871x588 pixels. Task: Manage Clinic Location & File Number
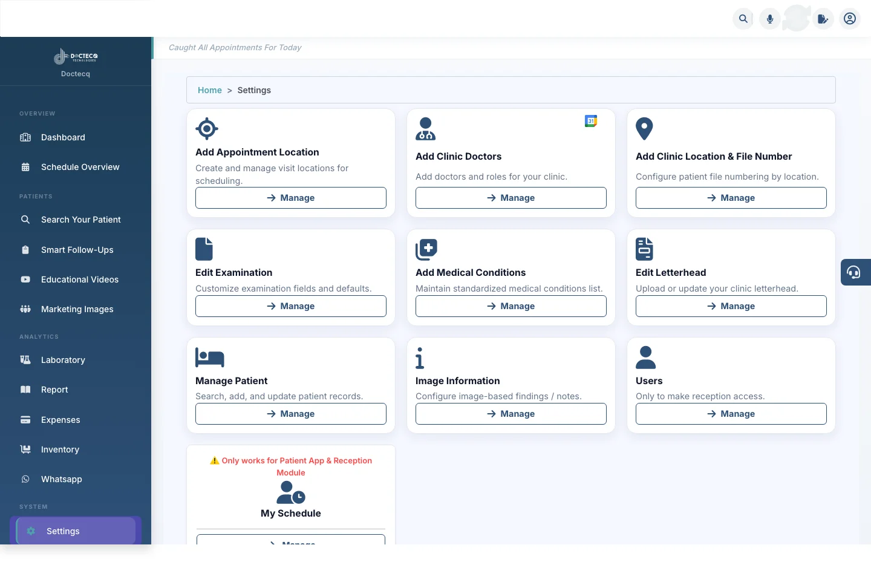(731, 198)
